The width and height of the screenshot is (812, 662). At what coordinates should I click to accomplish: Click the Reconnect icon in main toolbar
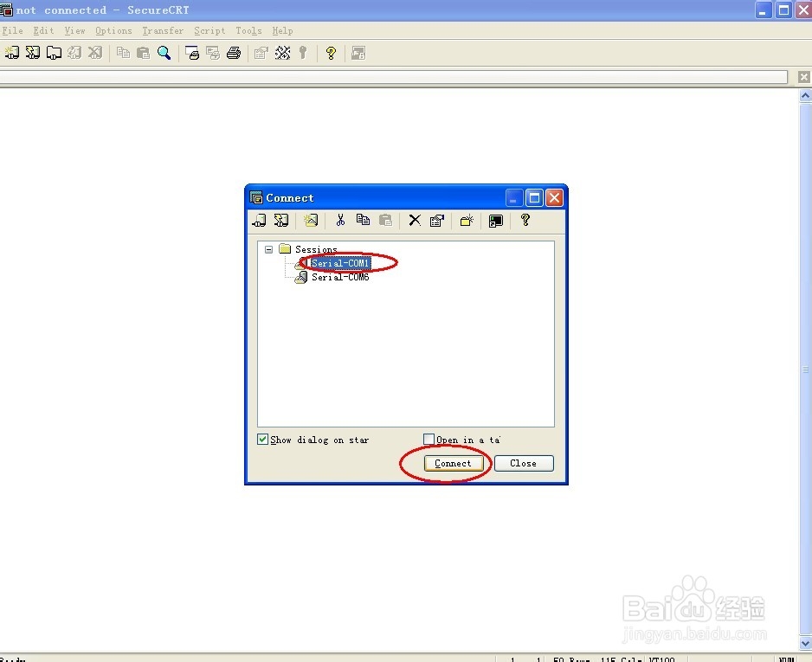tap(74, 53)
